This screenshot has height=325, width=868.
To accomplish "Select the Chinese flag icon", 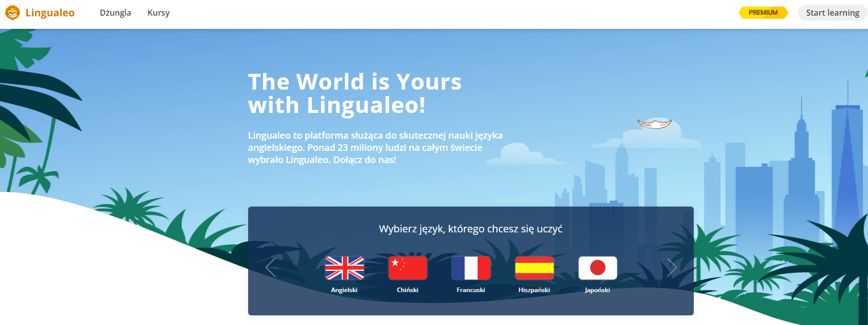I will tap(408, 268).
